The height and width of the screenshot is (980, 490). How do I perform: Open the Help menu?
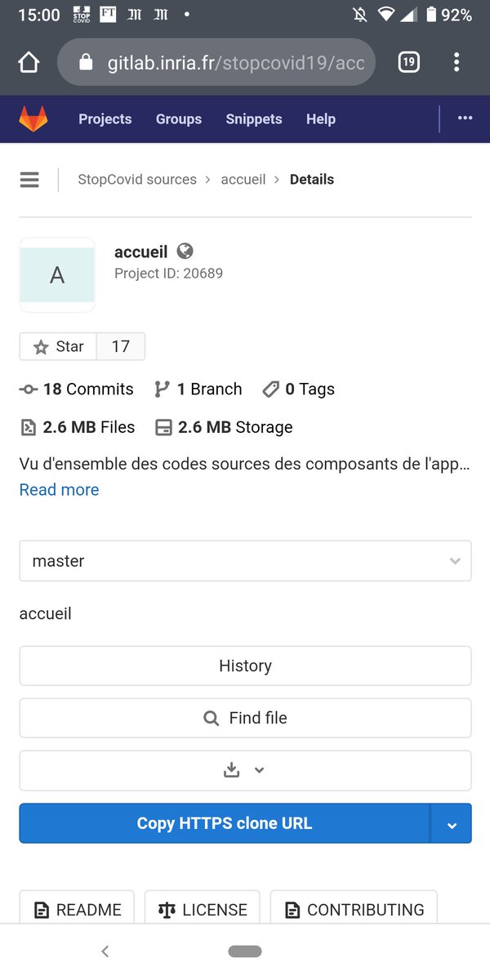(321, 119)
